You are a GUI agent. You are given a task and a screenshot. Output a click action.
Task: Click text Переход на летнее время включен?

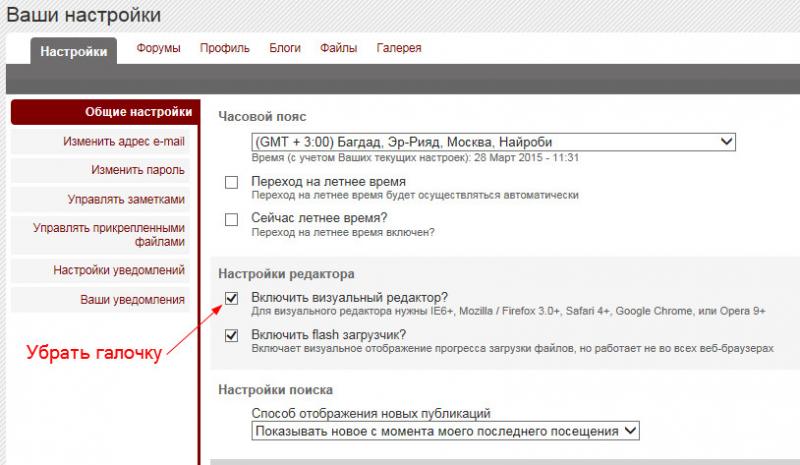[343, 233]
